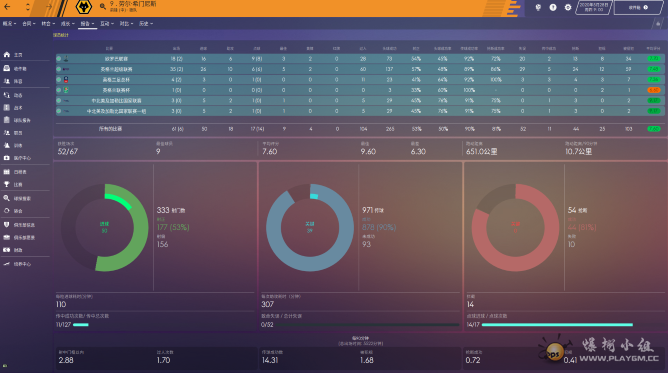The height and width of the screenshot is (373, 668).
Task: Click the 所有的比赛 totals row
Action: (x=360, y=129)
